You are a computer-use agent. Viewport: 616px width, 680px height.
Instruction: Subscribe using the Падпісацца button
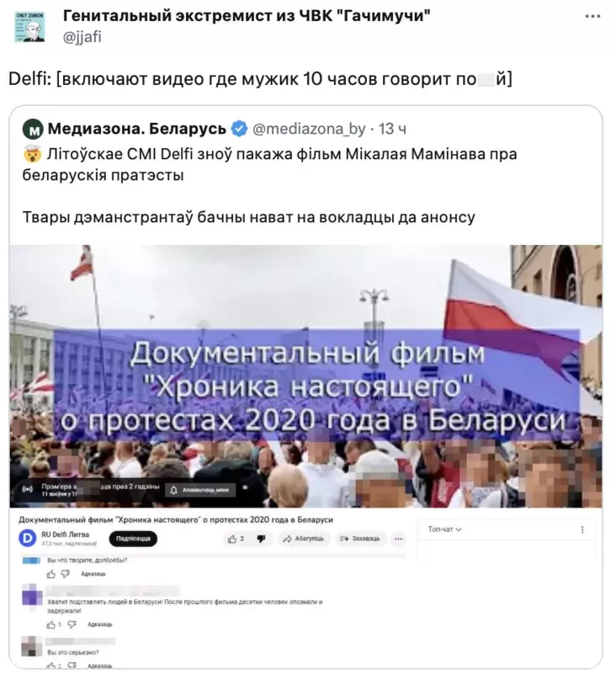tap(133, 539)
